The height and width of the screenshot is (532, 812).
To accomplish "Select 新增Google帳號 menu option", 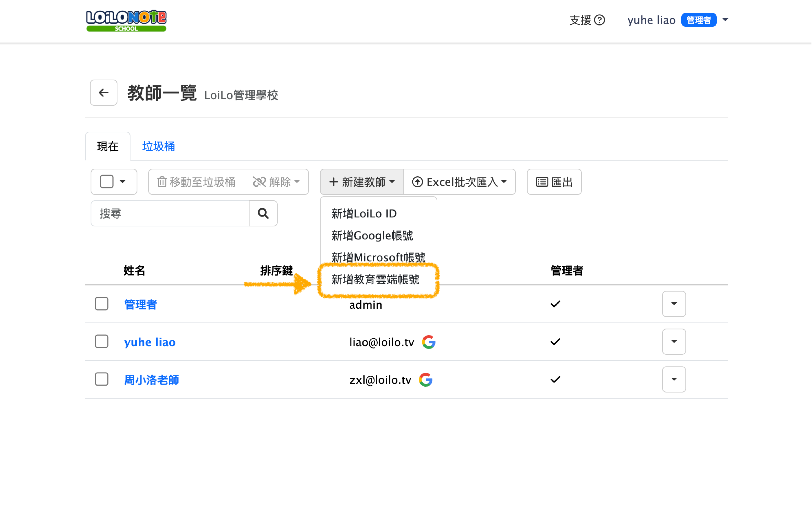I will point(372,236).
